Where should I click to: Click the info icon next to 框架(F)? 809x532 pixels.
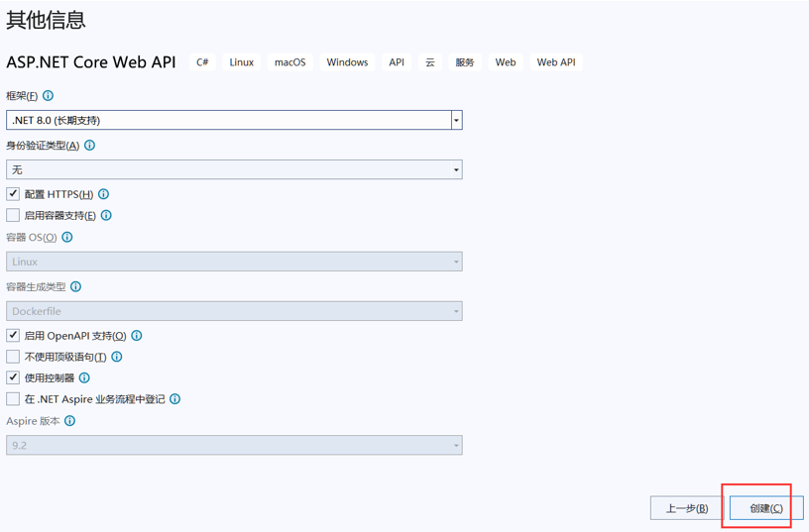[x=48, y=95]
